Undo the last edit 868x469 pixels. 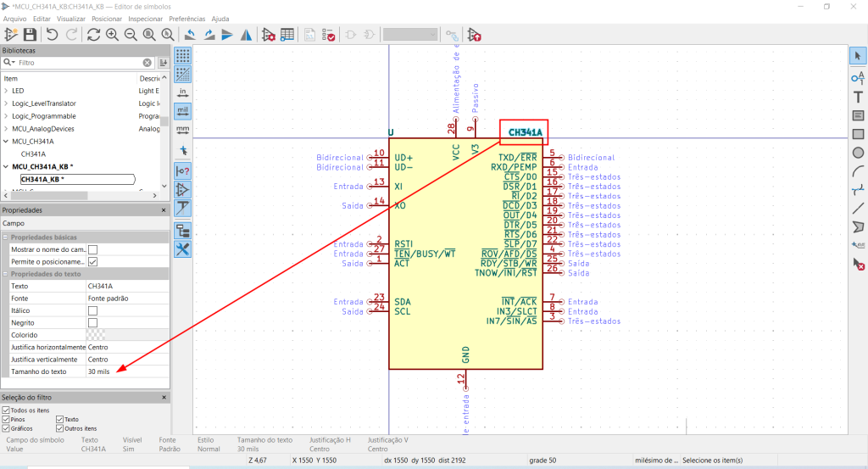click(52, 35)
